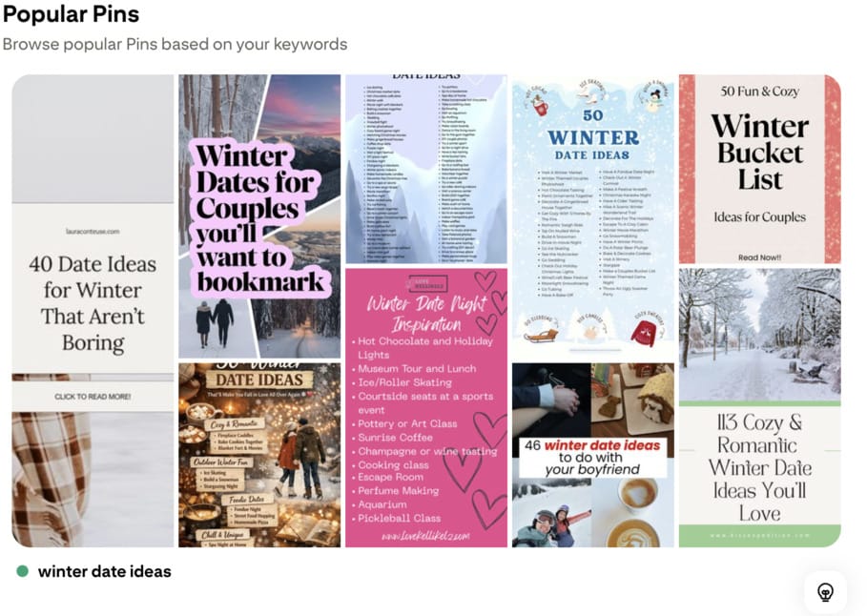
Task: Open the purple mountain date ideas list pin
Action: click(426, 169)
